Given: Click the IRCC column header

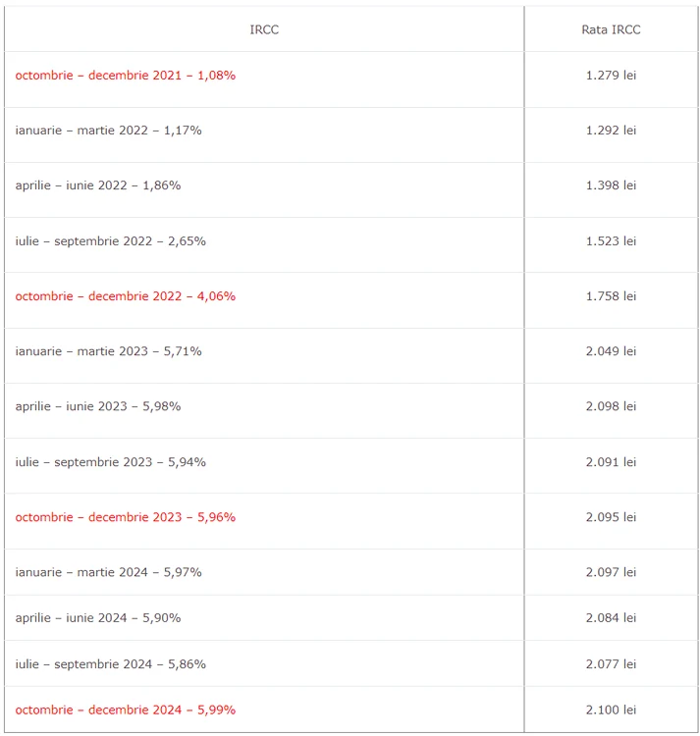Looking at the screenshot, I should pos(264,29).
